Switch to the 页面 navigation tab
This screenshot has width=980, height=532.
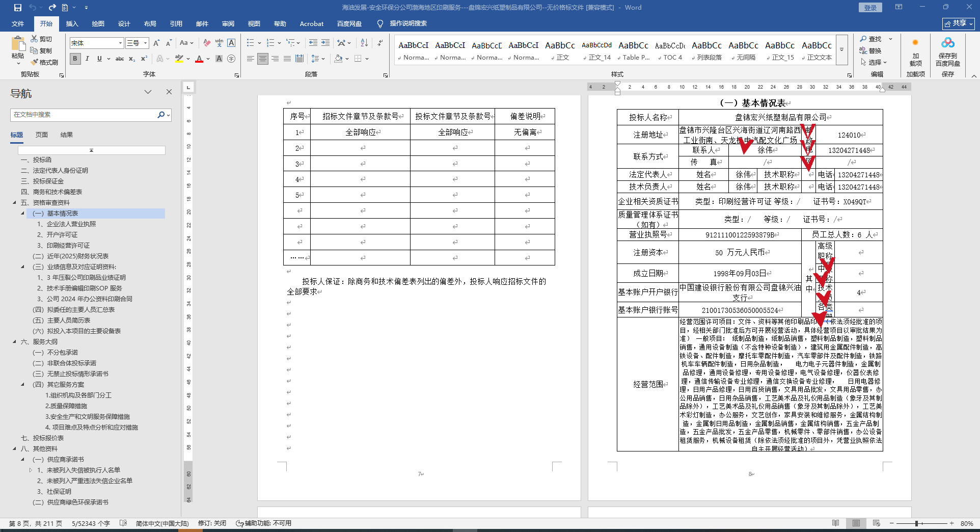[x=42, y=135]
